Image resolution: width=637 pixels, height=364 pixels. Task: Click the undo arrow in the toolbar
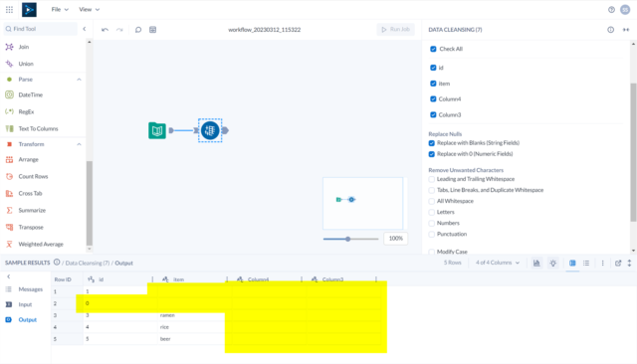pos(105,30)
